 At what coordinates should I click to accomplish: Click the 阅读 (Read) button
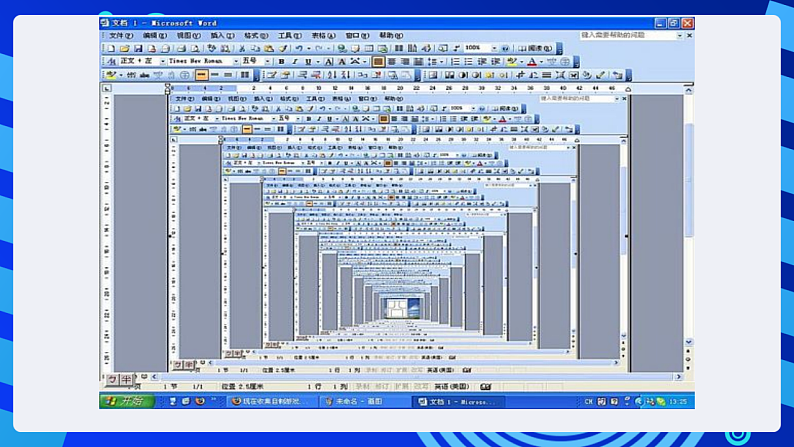pos(538,48)
